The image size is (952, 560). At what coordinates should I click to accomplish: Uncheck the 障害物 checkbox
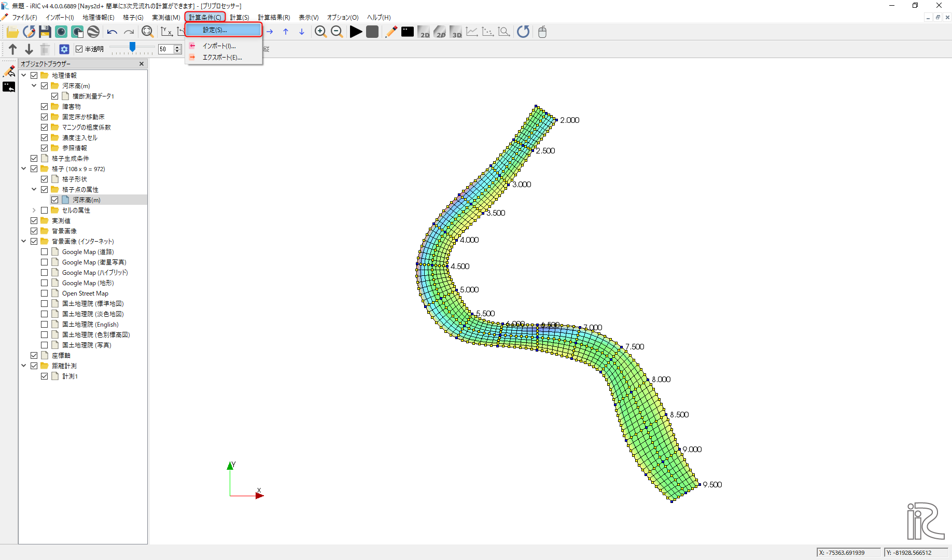[45, 106]
